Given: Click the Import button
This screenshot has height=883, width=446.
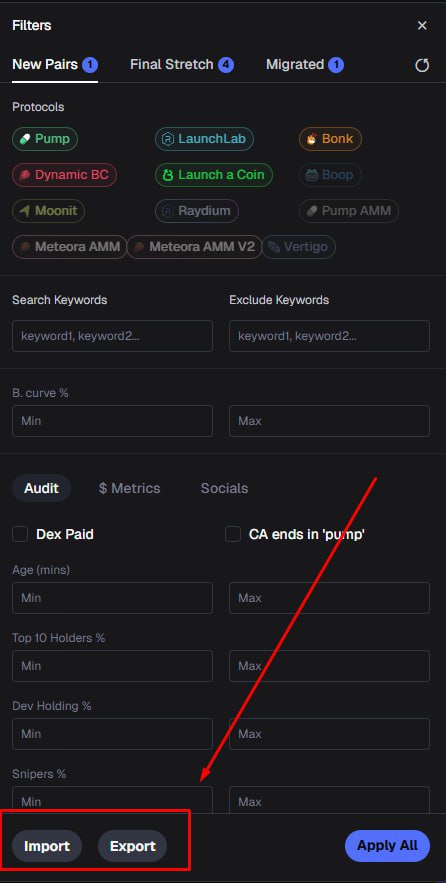Looking at the screenshot, I should pos(47,846).
